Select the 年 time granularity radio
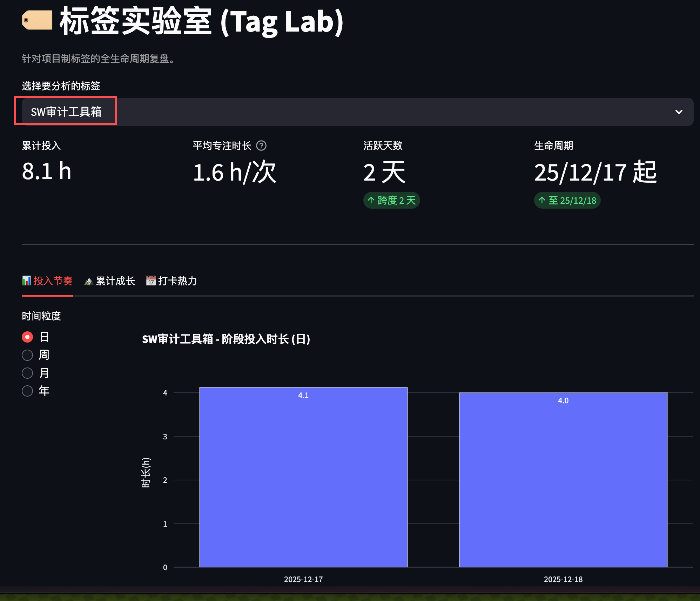The height and width of the screenshot is (601, 700). pos(27,391)
